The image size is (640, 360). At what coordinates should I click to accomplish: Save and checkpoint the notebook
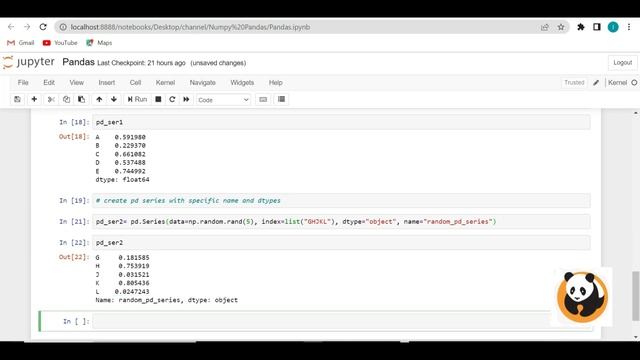tap(17, 99)
